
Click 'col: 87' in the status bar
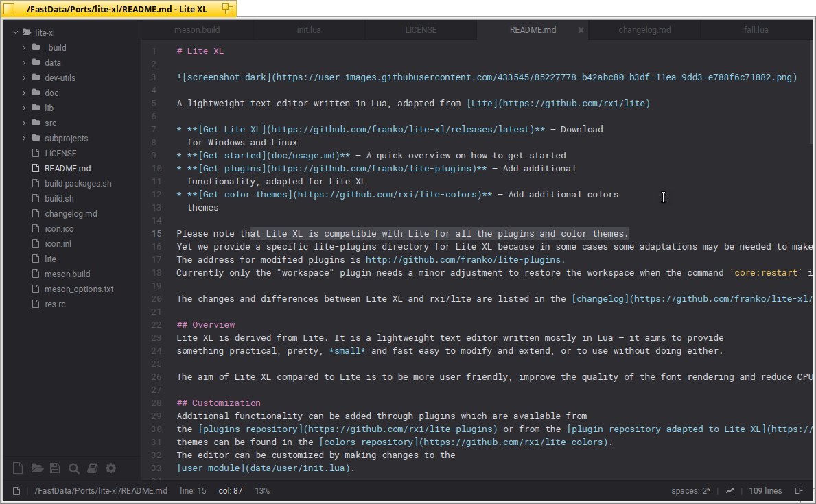coord(231,490)
